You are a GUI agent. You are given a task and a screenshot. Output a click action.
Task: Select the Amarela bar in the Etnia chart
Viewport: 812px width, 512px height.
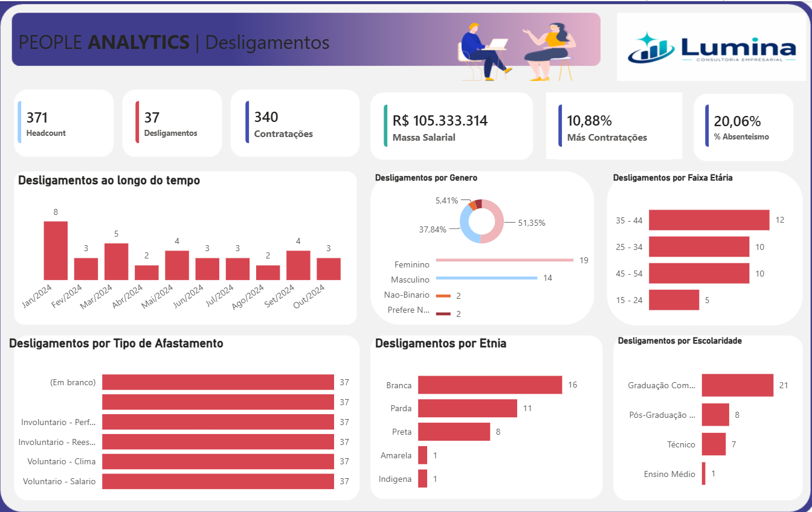[422, 455]
